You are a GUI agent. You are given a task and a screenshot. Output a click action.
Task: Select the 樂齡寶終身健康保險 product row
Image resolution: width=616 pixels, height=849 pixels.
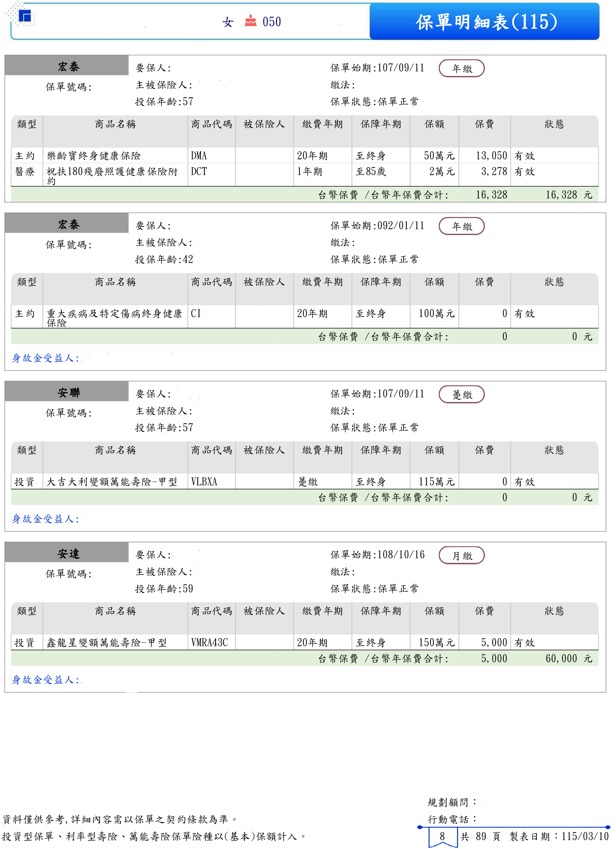coord(93,156)
